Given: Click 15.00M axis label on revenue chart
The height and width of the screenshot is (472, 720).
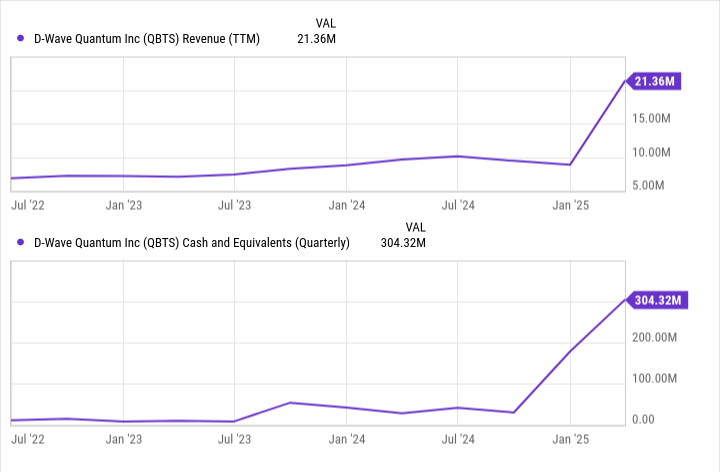Looking at the screenshot, I should (x=651, y=118).
